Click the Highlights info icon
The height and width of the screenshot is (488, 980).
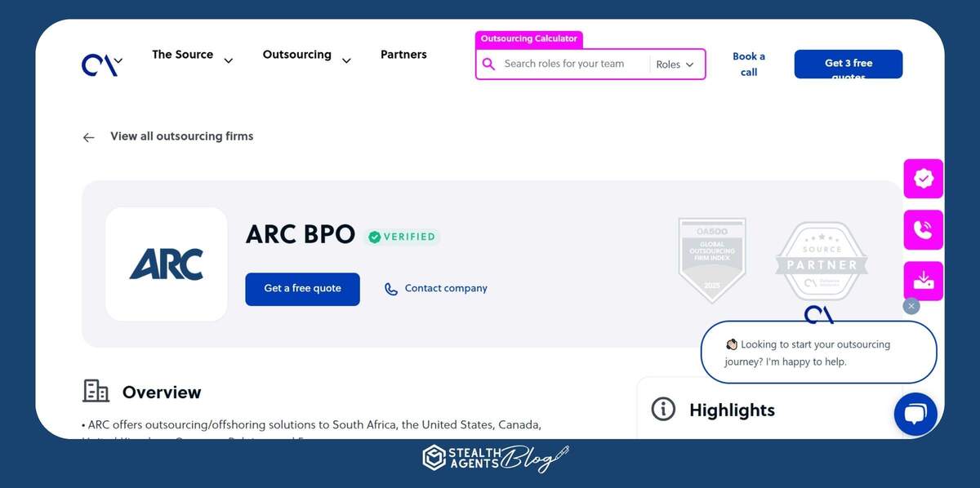[663, 409]
